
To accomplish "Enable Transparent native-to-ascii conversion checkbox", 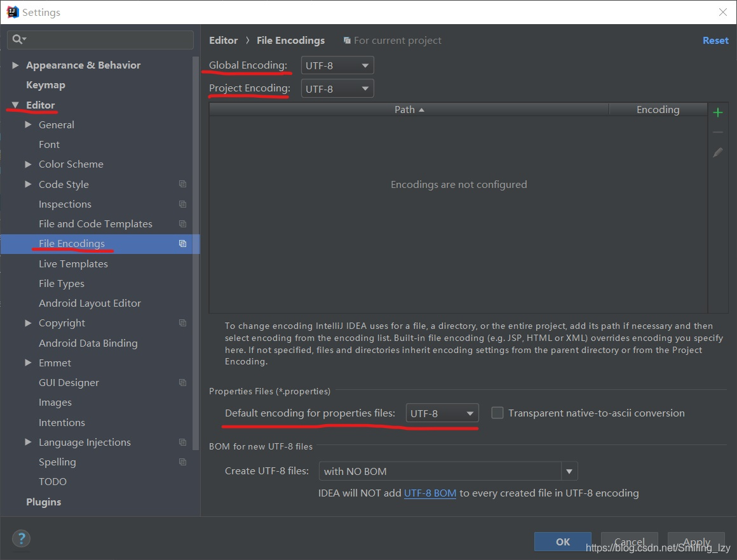I will click(x=497, y=413).
